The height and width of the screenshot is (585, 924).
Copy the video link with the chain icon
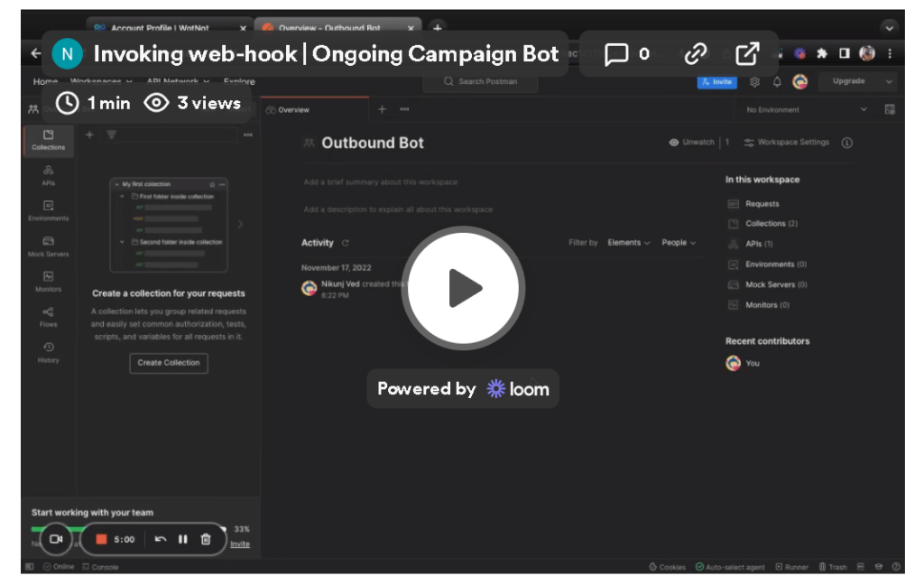tap(696, 54)
